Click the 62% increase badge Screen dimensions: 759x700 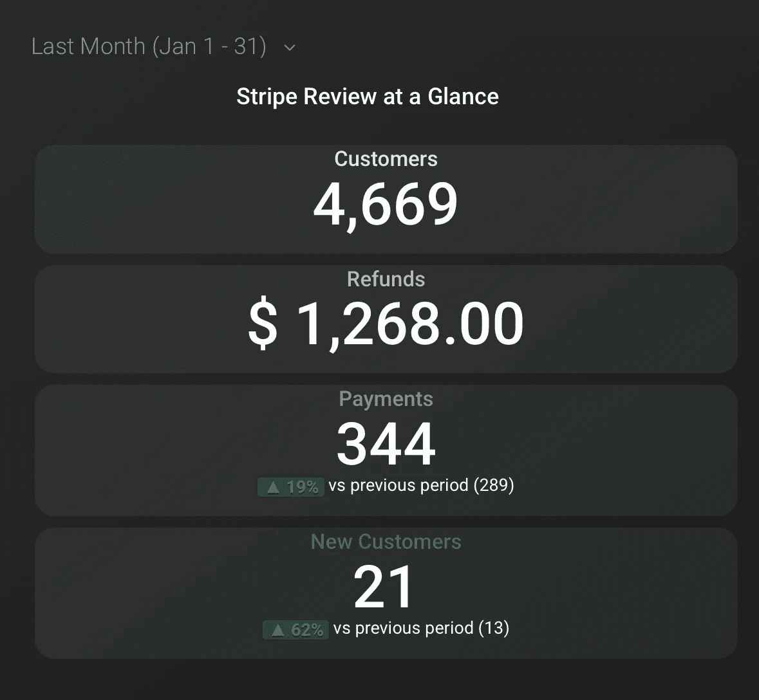point(295,629)
